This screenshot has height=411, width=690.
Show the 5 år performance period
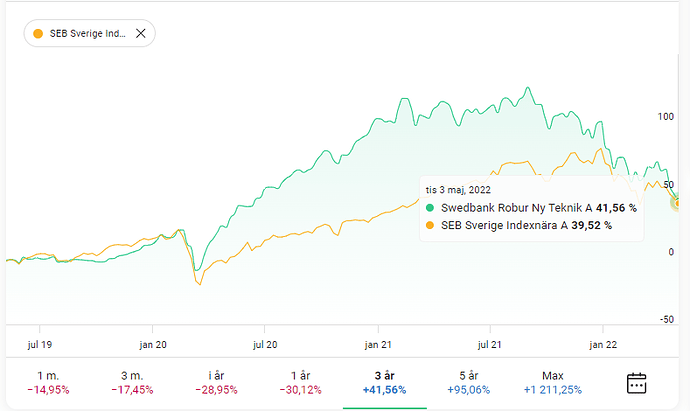point(469,382)
